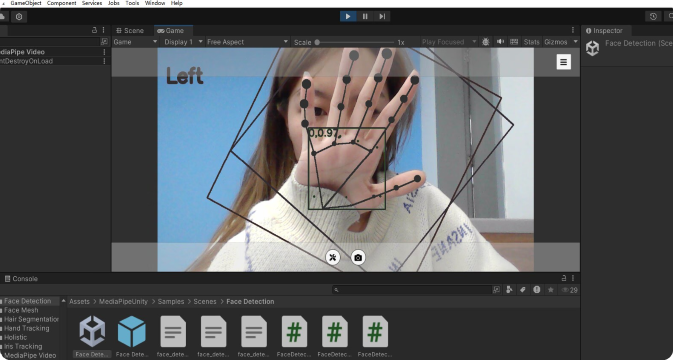Click the Search by Label tag icon

click(x=523, y=290)
